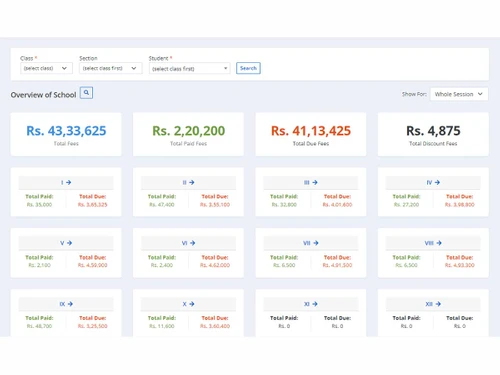Click class V due value Rs. 4,59,000
Image resolution: width=500 pixels, height=375 pixels.
click(93, 265)
